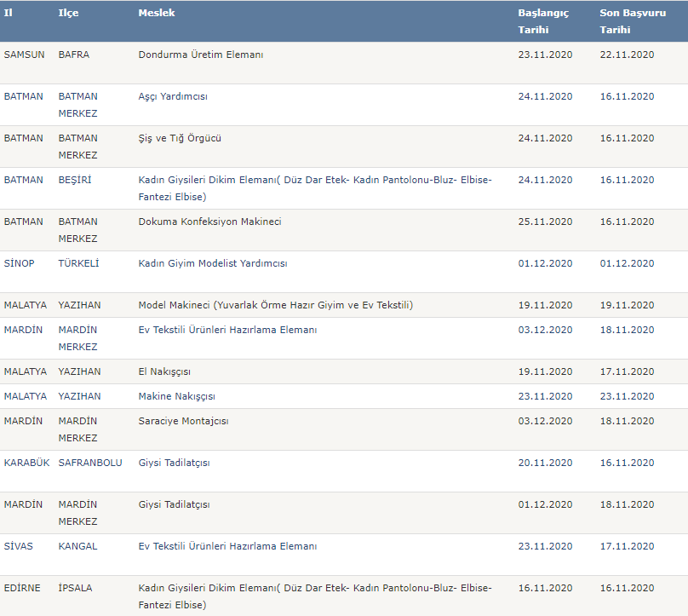This screenshot has height=616, width=688.
Task: Select the Il column header
Action: pyautogui.click(x=8, y=13)
